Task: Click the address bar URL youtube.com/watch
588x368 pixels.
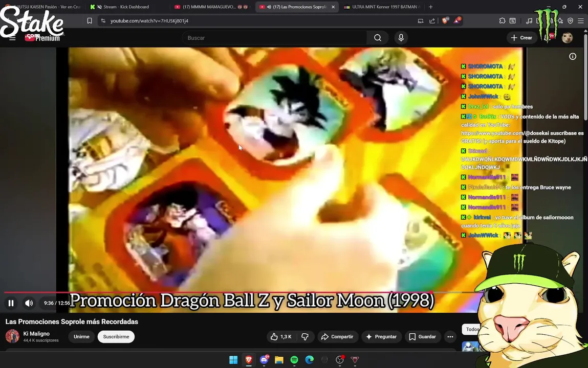Action: pyautogui.click(x=149, y=21)
